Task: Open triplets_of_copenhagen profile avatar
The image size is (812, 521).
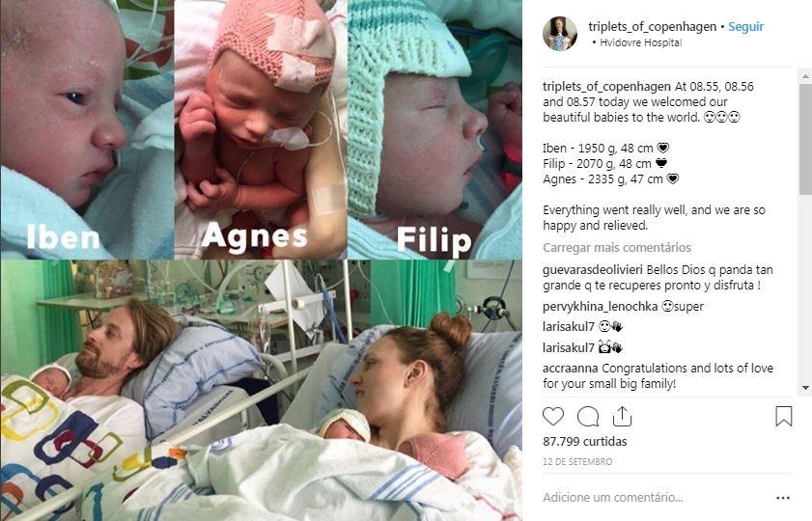Action: pos(560,34)
